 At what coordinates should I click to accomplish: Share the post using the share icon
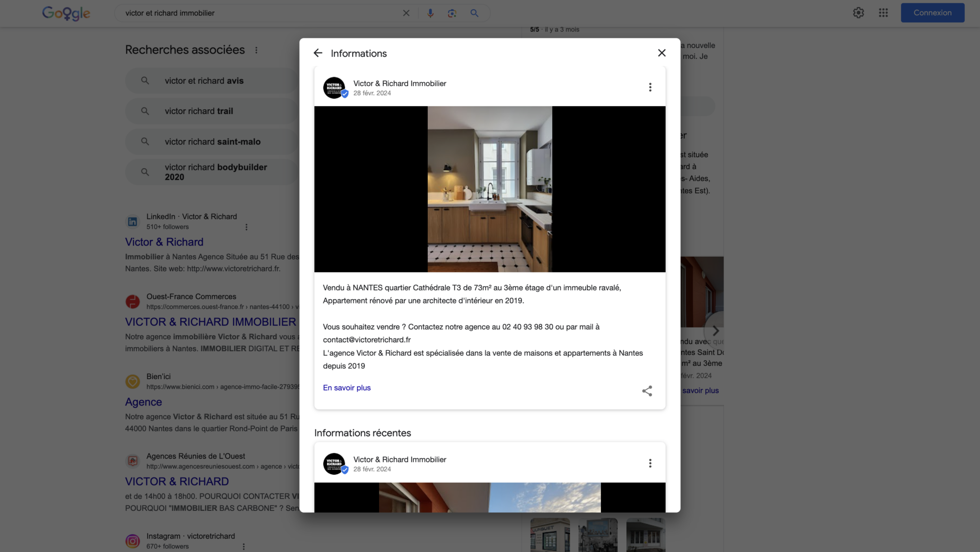[x=647, y=391]
